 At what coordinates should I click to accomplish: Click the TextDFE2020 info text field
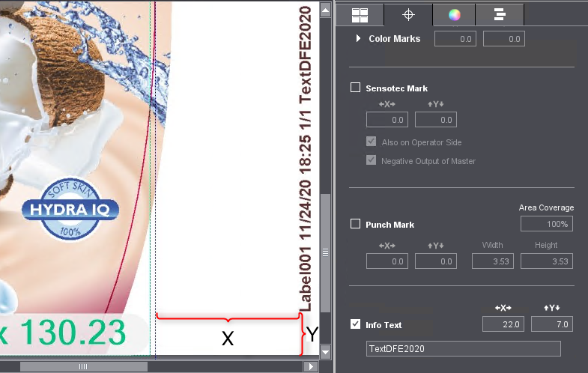tap(463, 349)
